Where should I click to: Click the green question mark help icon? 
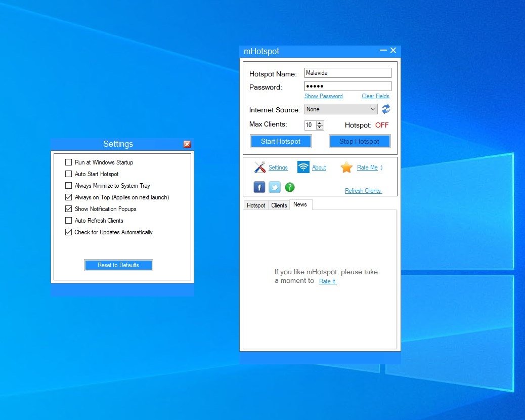coord(290,187)
